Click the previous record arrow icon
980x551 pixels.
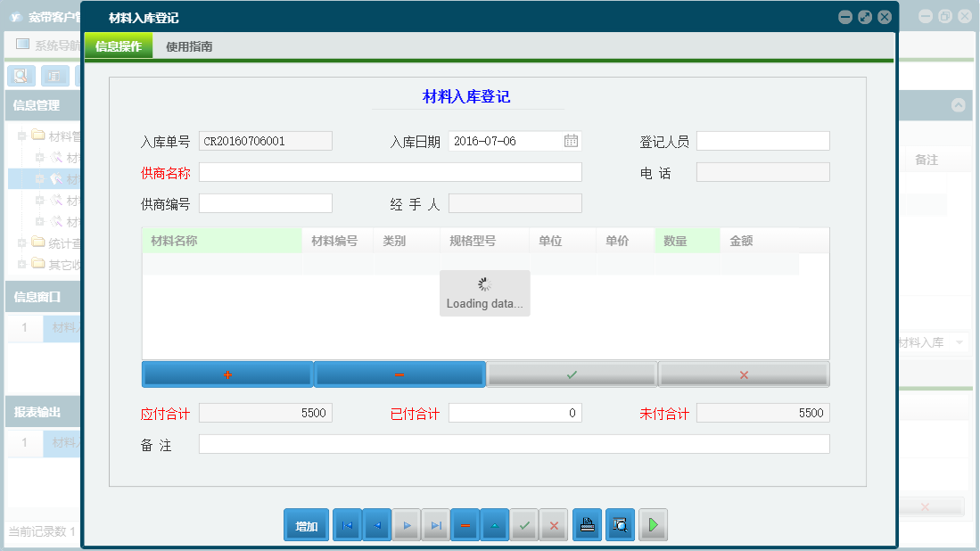click(376, 525)
